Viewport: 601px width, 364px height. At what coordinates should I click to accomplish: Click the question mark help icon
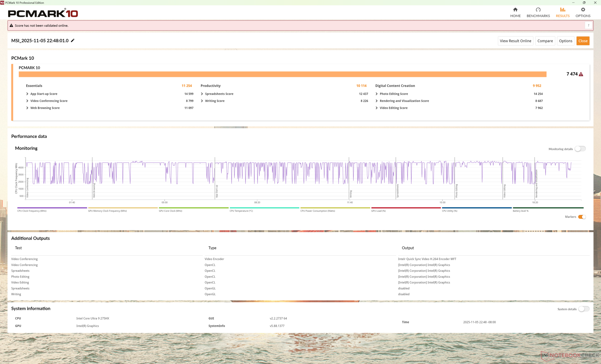click(x=588, y=26)
